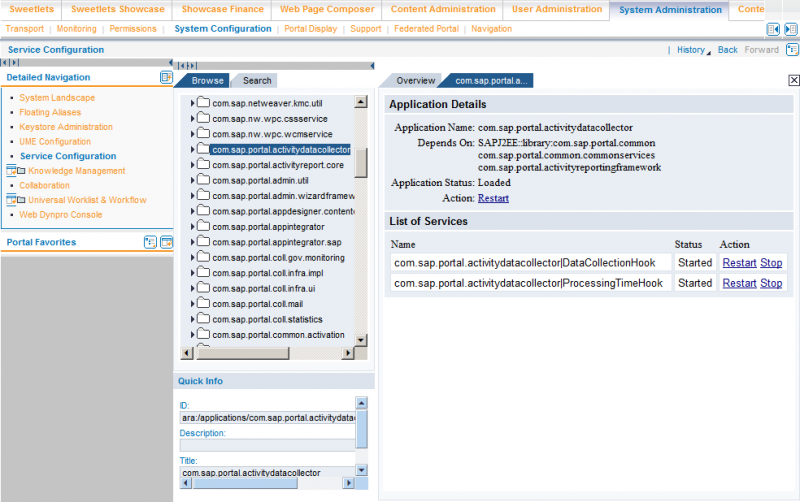Click page options icon next to Forward
Image resolution: width=800 pixels, height=502 pixels.
tap(792, 49)
